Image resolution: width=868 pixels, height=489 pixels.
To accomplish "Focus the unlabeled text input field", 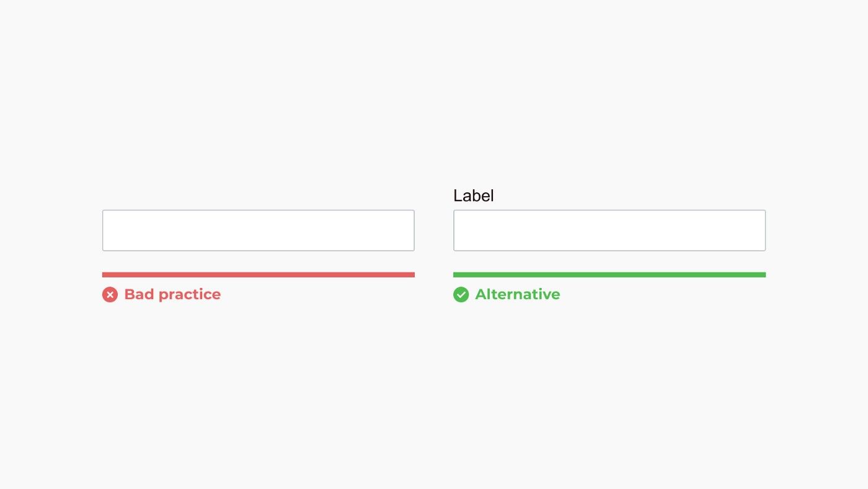I will 259,230.
